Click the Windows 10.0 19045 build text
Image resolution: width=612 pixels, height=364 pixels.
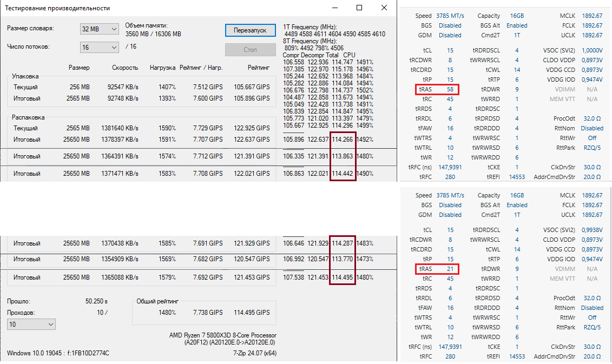[x=58, y=353]
